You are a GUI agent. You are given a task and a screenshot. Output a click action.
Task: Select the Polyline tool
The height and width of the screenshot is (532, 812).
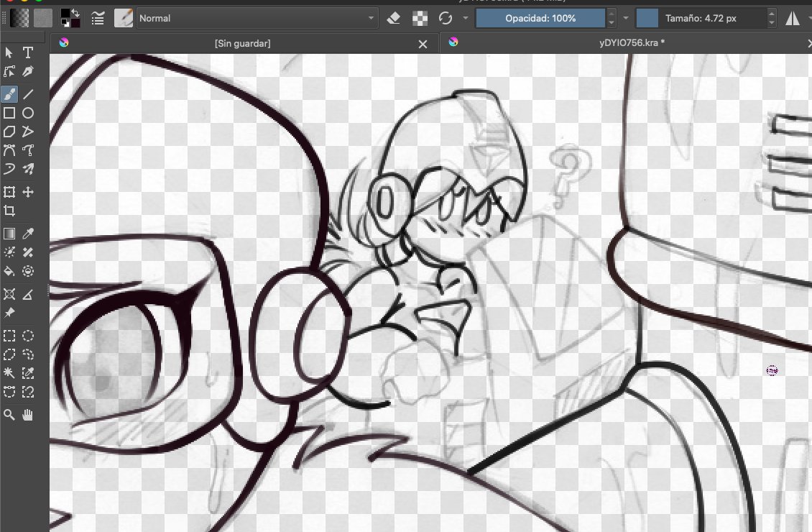coord(28,132)
